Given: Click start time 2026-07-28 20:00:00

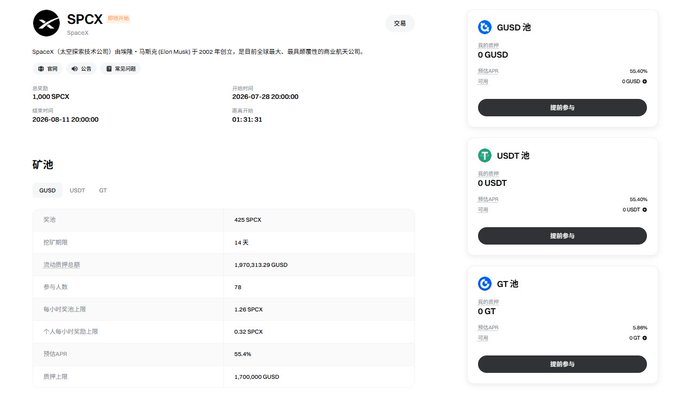Looking at the screenshot, I should pos(265,97).
